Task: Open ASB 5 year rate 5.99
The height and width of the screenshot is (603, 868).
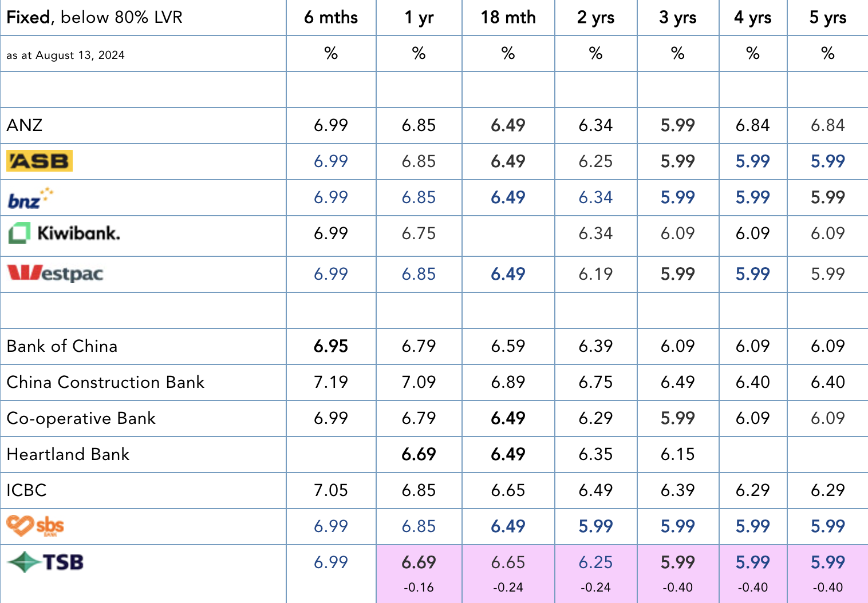Action: click(828, 161)
